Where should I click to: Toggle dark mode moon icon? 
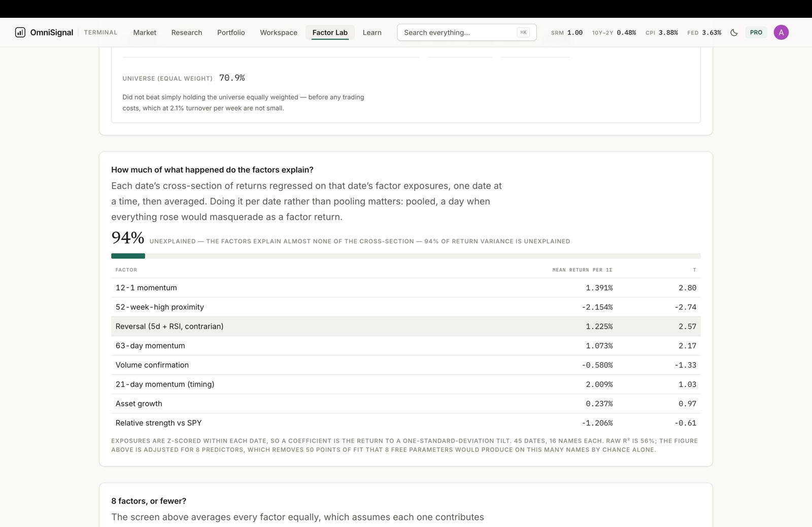734,32
